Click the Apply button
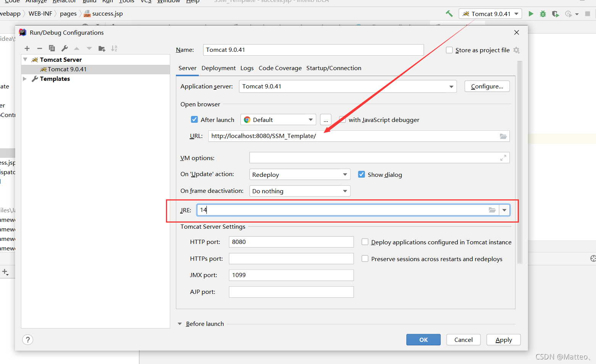The height and width of the screenshot is (364, 596). click(504, 340)
